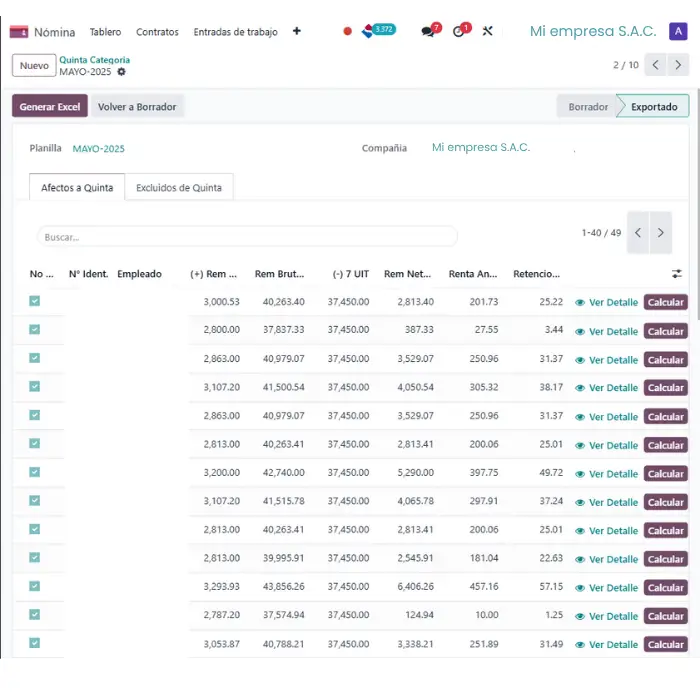Uncheck the first row checkbox
This screenshot has width=700, height=700.
35,301
